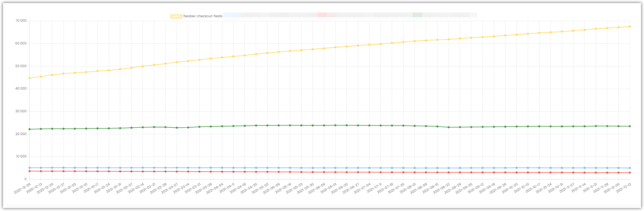644x211 pixels.
Task: Click the 0 y-axis label
Action: tap(25, 179)
